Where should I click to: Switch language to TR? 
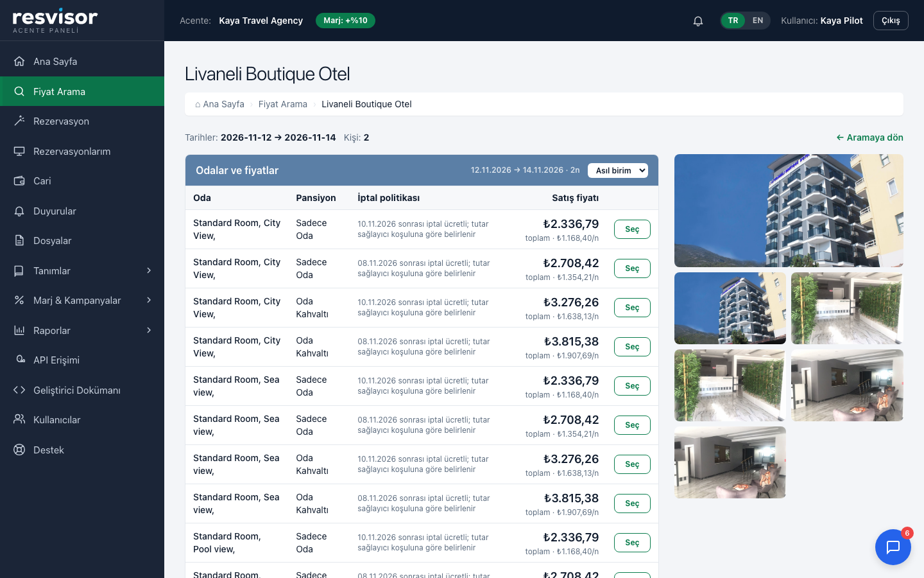(733, 21)
